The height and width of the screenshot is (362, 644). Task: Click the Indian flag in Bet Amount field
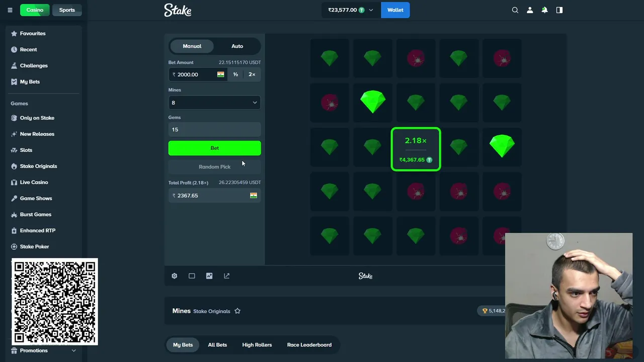pyautogui.click(x=220, y=74)
